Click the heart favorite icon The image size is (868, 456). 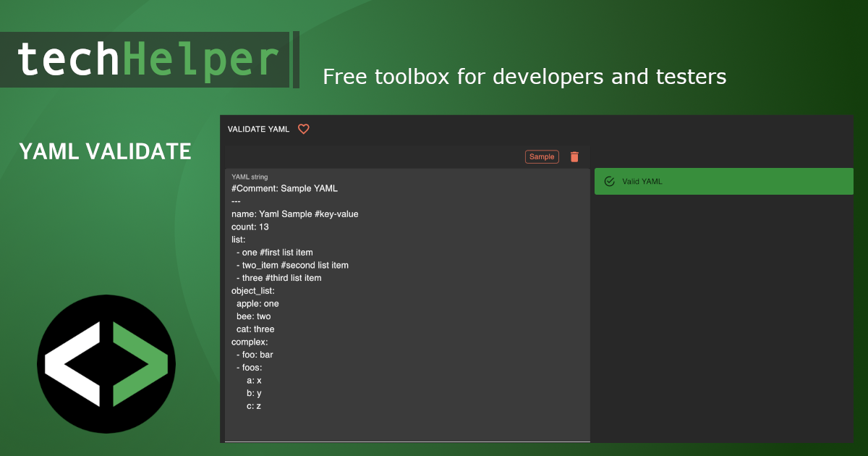(304, 129)
